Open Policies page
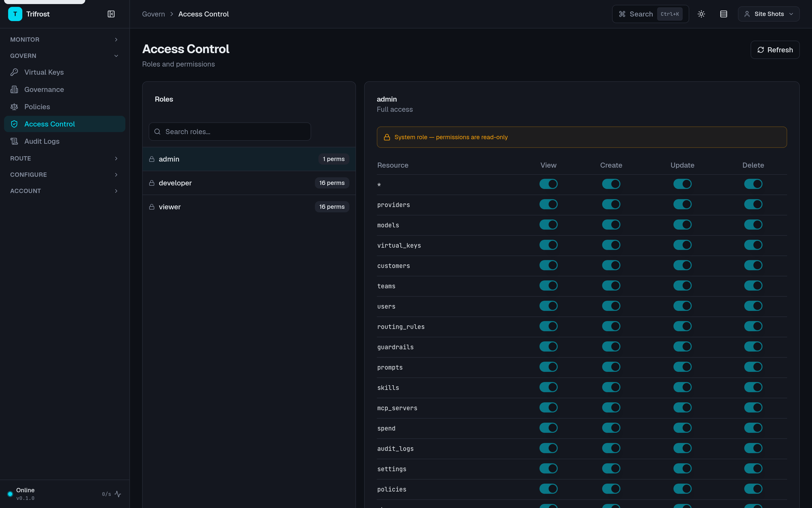This screenshot has width=812, height=508. point(64,107)
